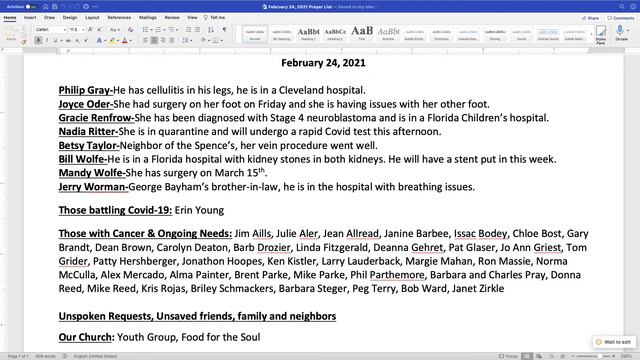
Task: Apply the yellow text highlight color
Action: [112, 40]
